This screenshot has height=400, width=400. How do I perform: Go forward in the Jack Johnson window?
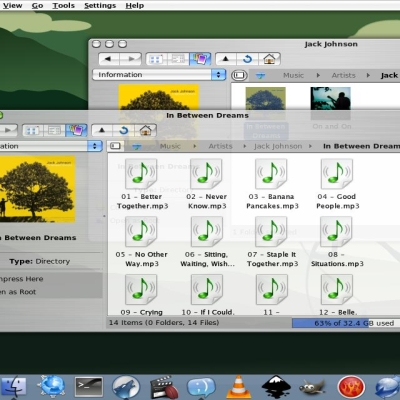point(130,59)
